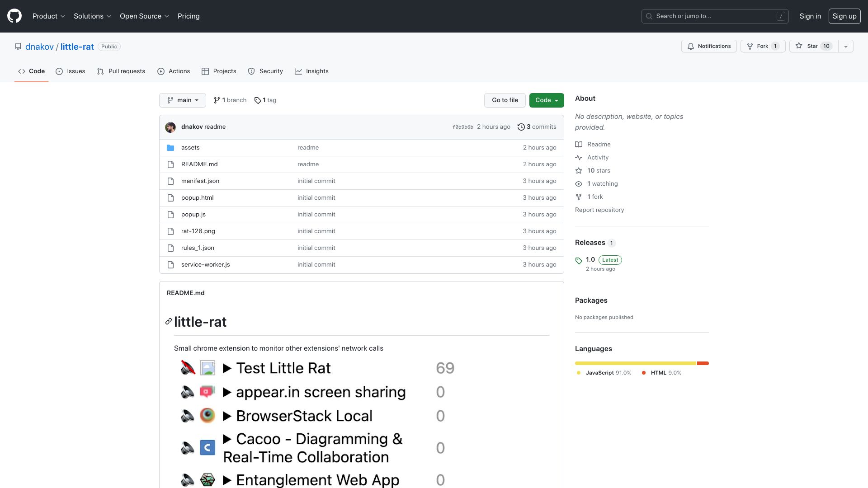Click the Sign up button
The width and height of the screenshot is (868, 488).
point(844,16)
